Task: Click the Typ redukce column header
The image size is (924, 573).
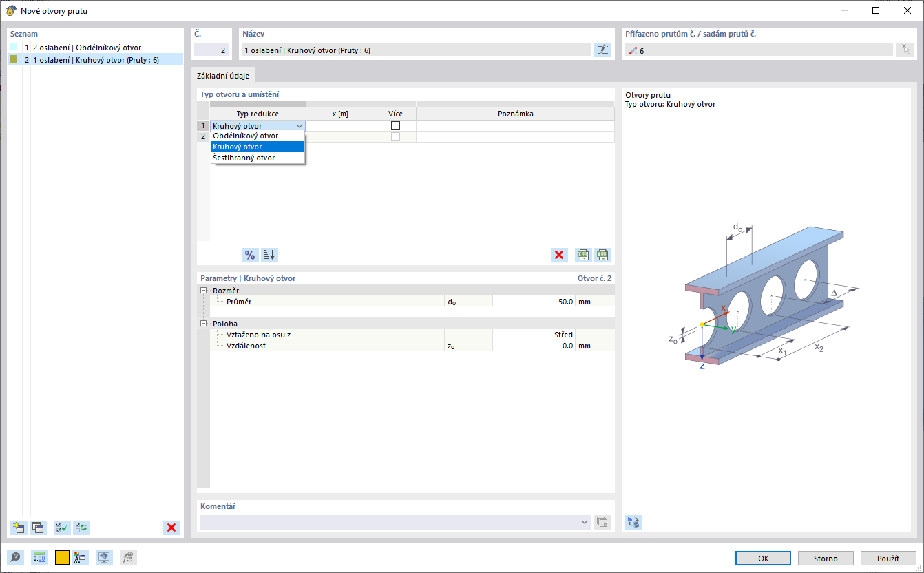Action: click(x=258, y=114)
